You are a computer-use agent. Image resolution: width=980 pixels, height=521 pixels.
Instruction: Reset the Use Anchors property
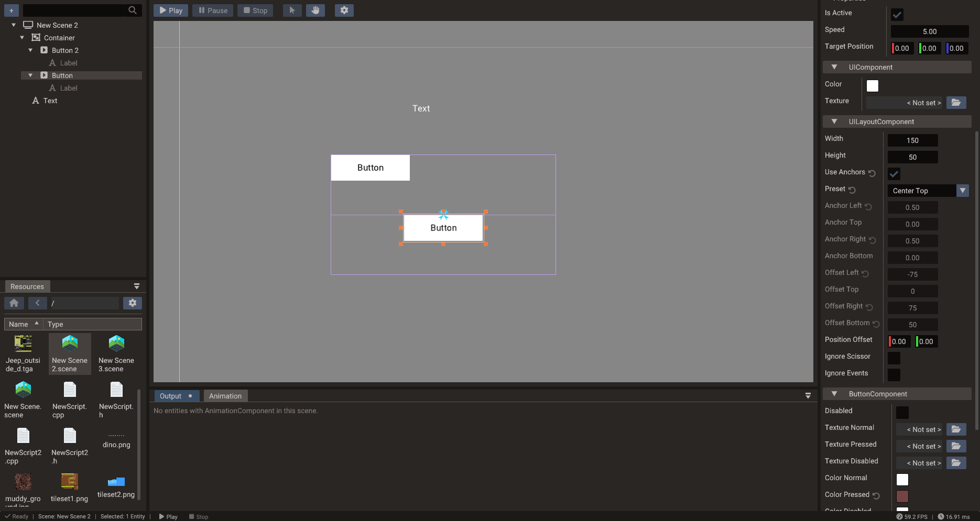pos(872,173)
